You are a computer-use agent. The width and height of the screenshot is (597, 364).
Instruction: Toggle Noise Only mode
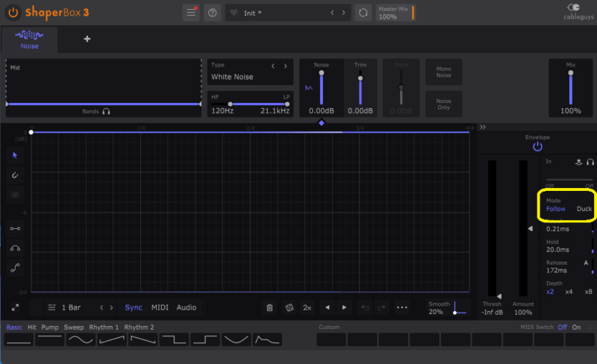click(x=443, y=104)
